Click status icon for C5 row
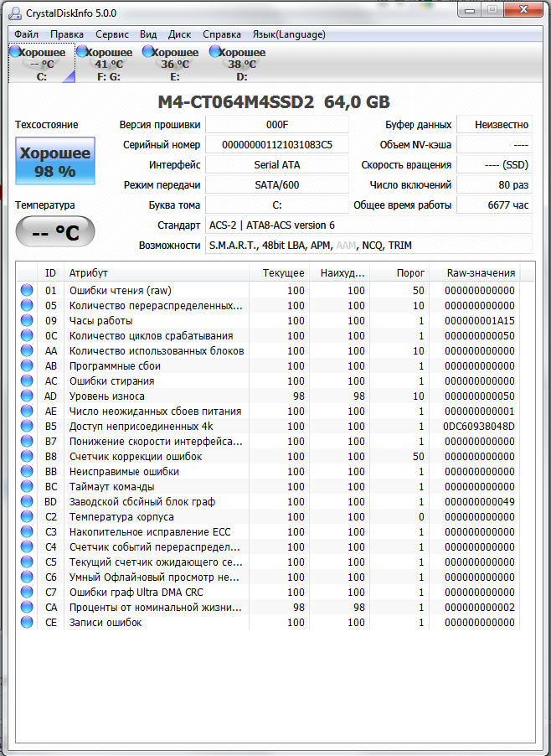The image size is (551, 756). tap(27, 562)
